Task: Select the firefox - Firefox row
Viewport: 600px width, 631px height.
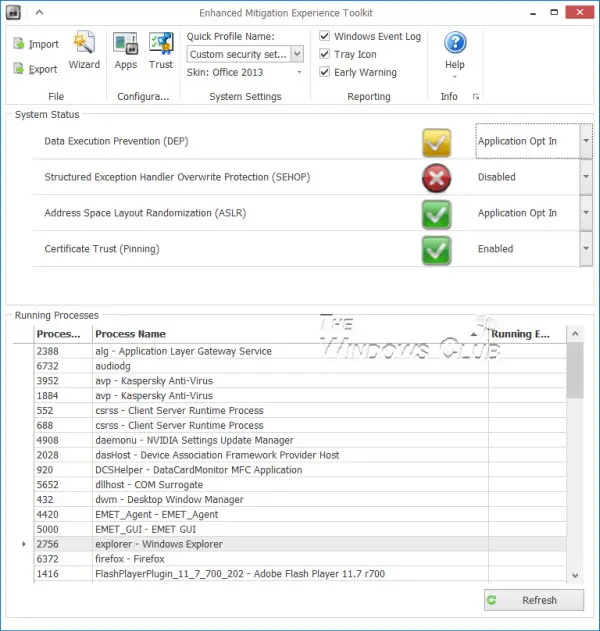Action: pyautogui.click(x=300, y=559)
